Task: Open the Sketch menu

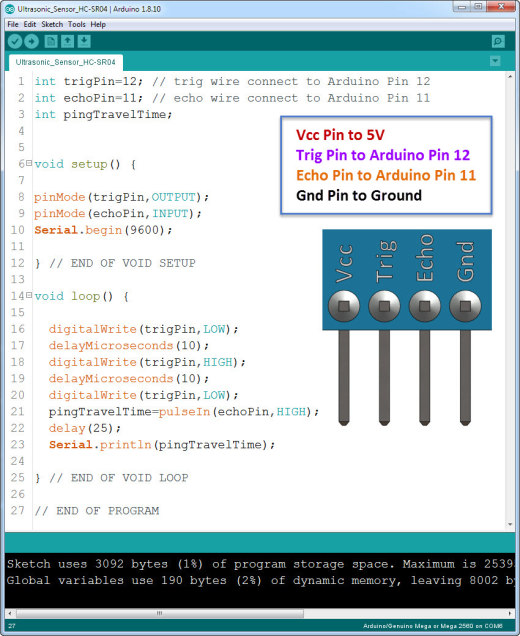Action: click(x=52, y=24)
